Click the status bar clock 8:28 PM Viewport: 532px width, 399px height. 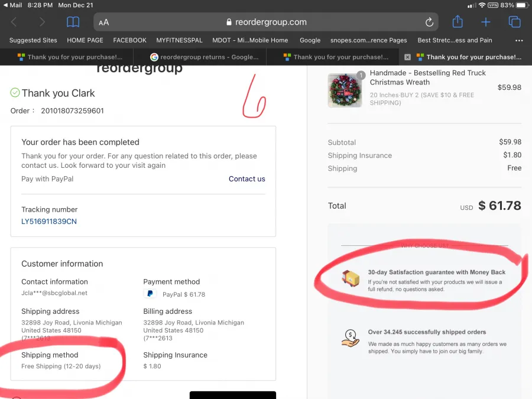pyautogui.click(x=40, y=5)
